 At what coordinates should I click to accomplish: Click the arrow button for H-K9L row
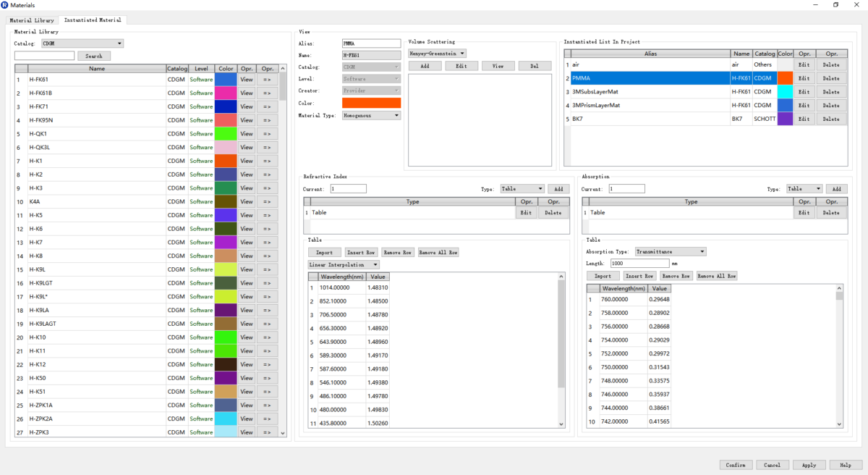(267, 269)
